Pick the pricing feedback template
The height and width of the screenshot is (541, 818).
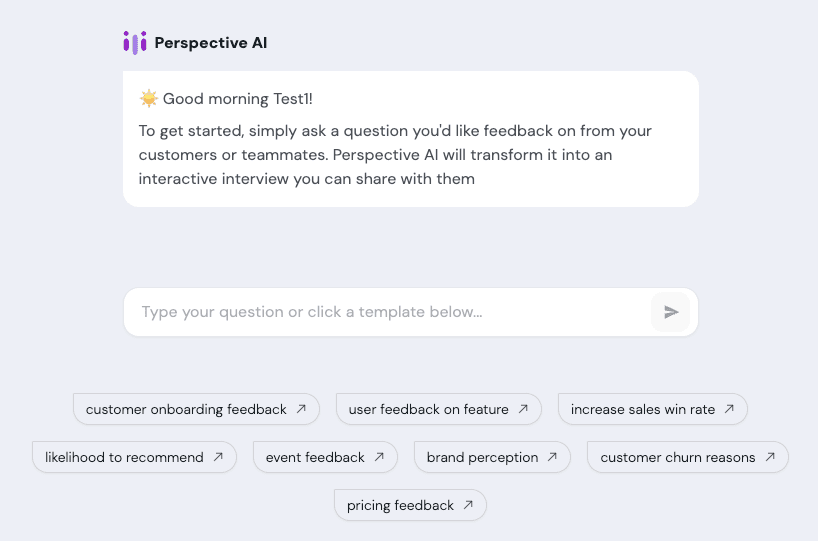pos(400,505)
